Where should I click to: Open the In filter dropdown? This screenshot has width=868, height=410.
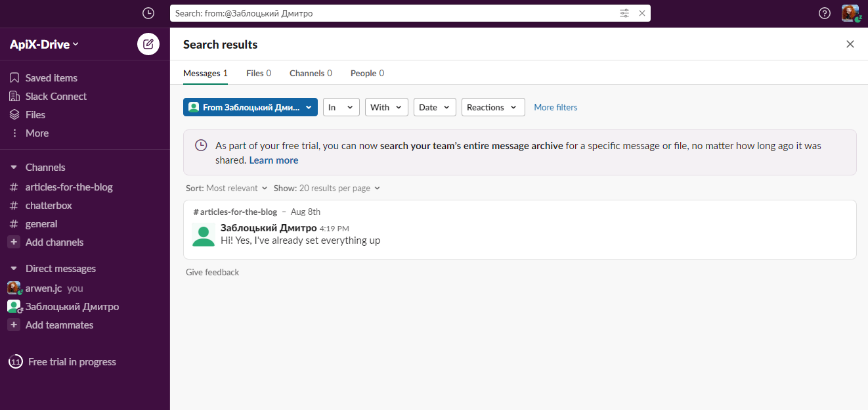pyautogui.click(x=341, y=107)
